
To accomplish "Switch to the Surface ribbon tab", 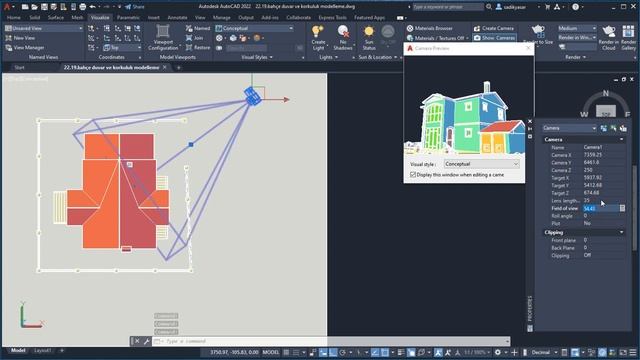I will pos(56,18).
